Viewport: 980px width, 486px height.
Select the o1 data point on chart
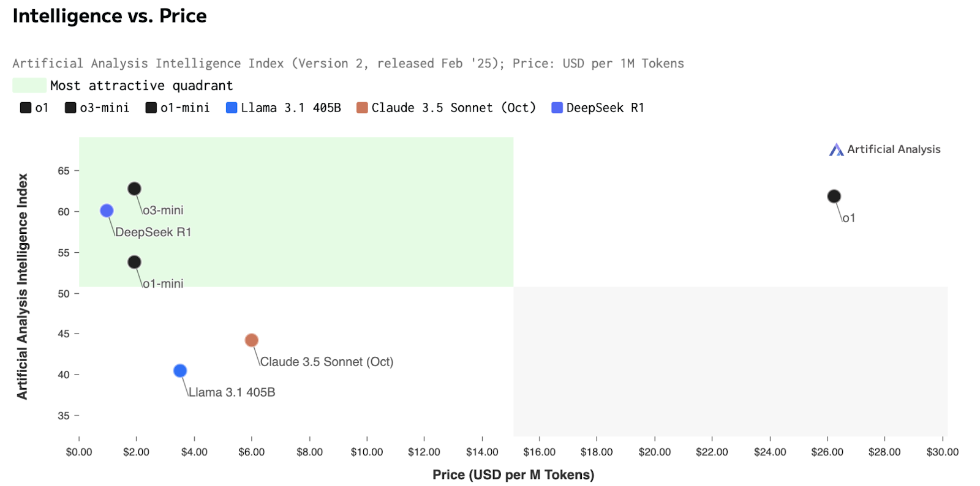pos(834,196)
